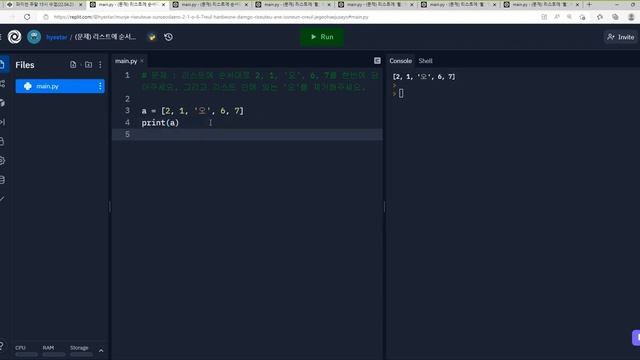Image resolution: width=640 pixels, height=360 pixels.
Task: Click the print(a) code line
Action: 160,122
